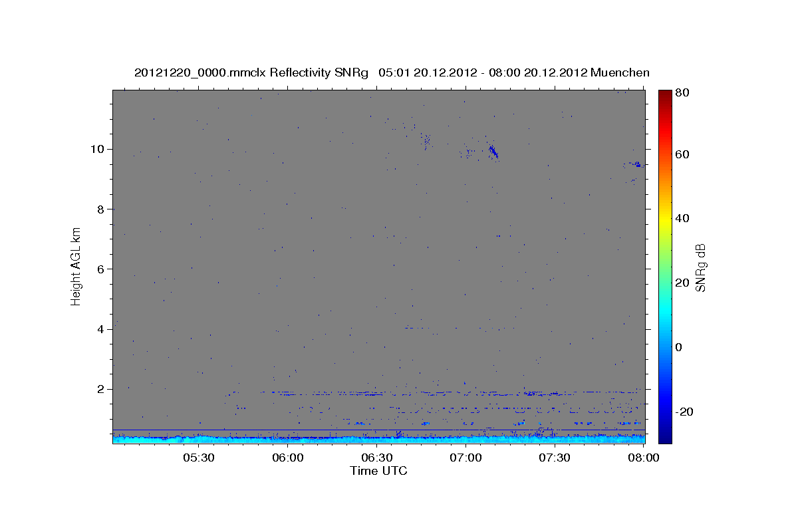Screen dimensions: 798x532
Task: Click the 'Time UTC' axis label
Action: point(378,471)
